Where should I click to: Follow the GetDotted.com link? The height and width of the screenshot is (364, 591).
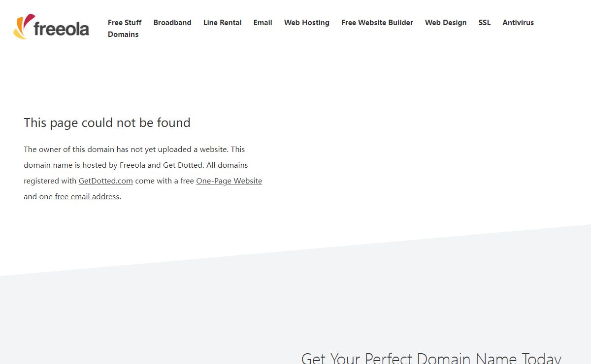(x=106, y=181)
